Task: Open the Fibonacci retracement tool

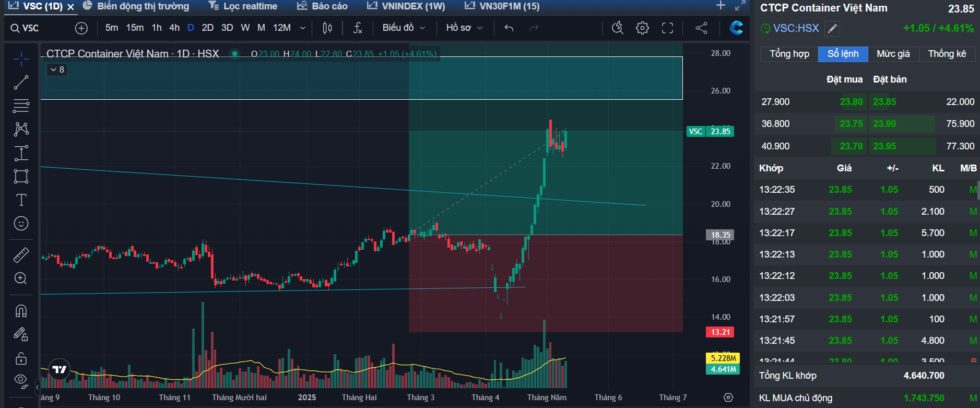Action: pos(21,106)
